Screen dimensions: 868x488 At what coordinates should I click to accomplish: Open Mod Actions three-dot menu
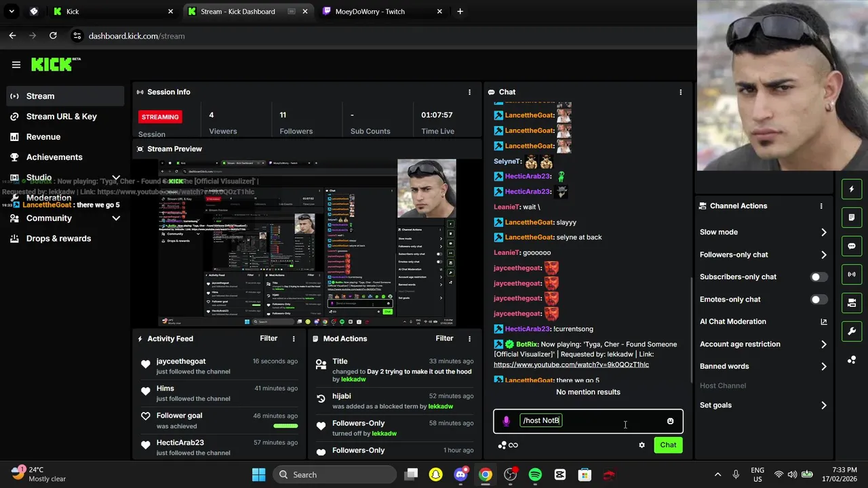469,339
